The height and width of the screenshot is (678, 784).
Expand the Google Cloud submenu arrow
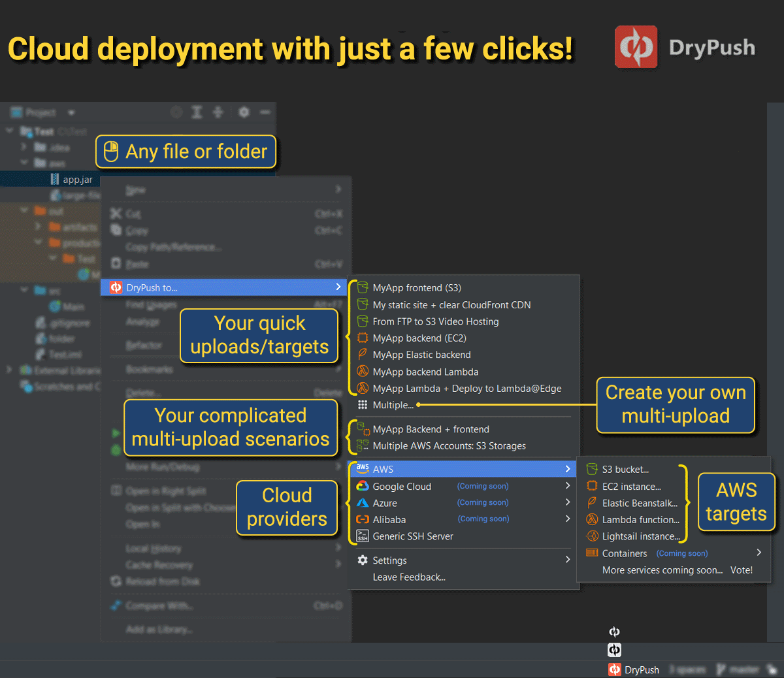point(568,486)
